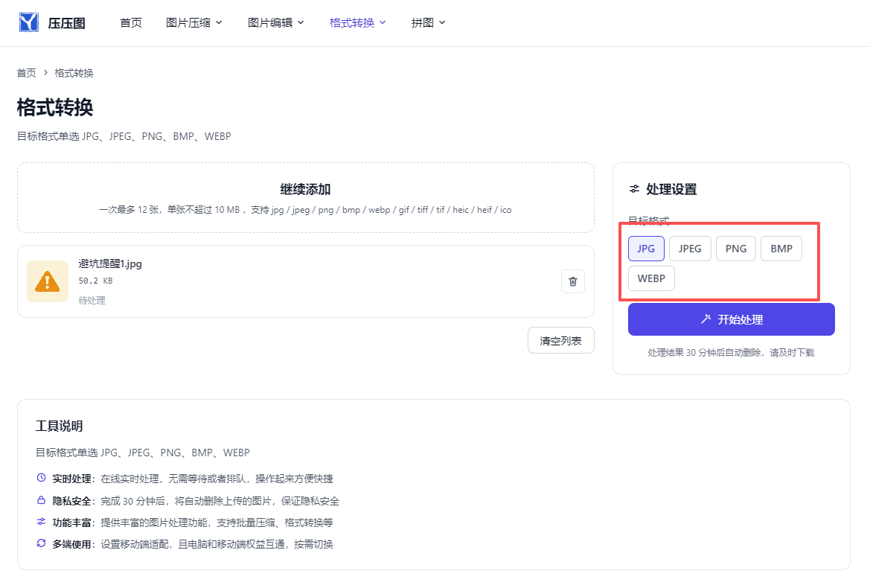Click the lock icon beside 隐私安全
Viewport: 870px width, 588px height.
coord(41,500)
